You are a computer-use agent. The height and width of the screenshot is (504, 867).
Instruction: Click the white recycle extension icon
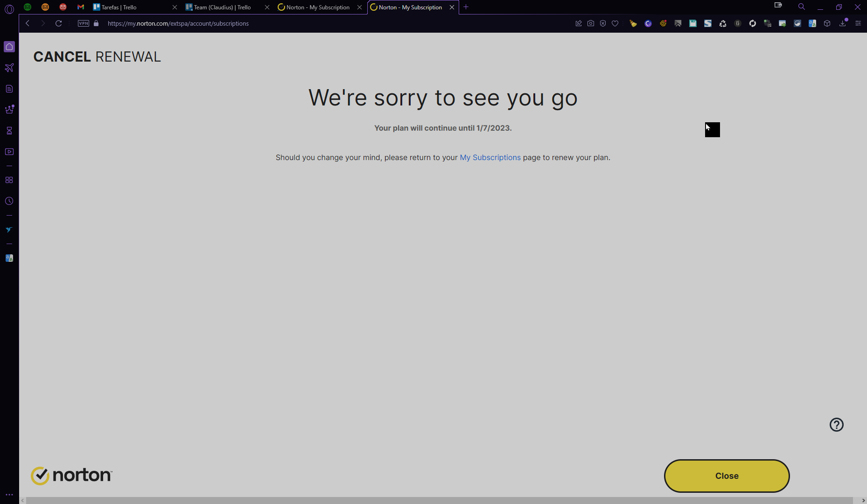(x=723, y=23)
